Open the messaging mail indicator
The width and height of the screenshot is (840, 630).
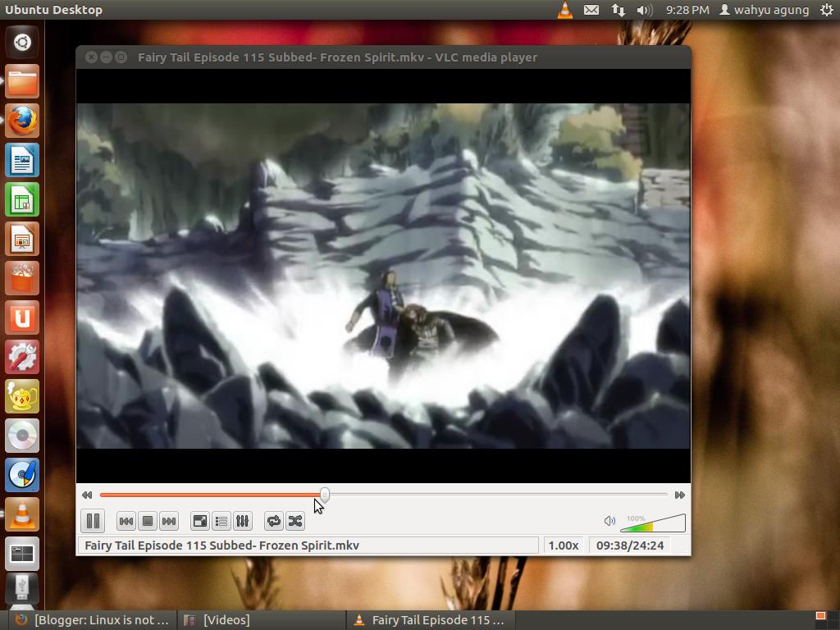tap(591, 10)
